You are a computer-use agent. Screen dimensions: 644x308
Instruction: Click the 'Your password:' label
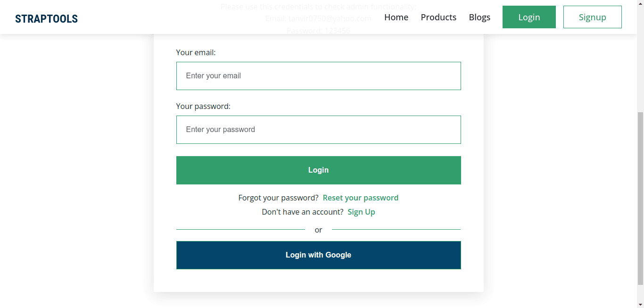(203, 107)
